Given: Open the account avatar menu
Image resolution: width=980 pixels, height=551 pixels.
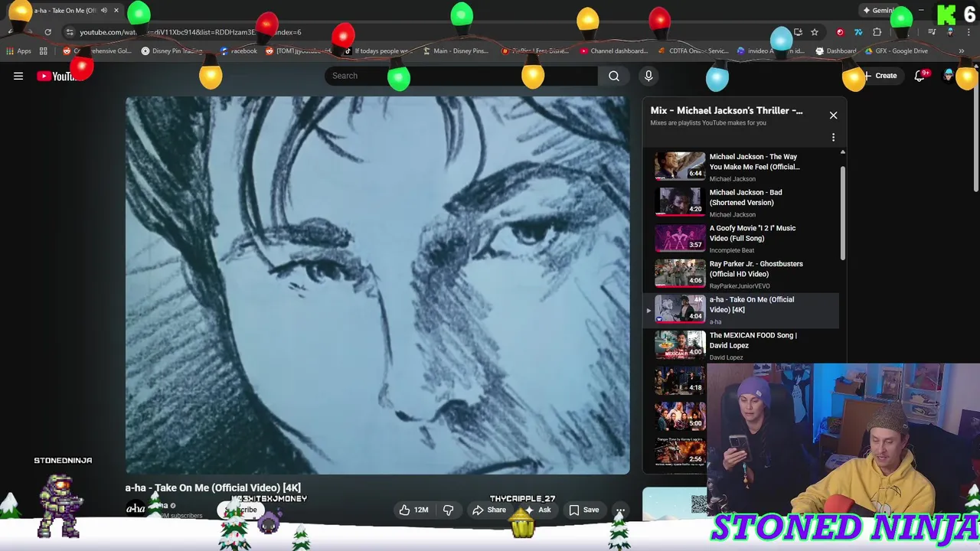Looking at the screenshot, I should tap(949, 76).
